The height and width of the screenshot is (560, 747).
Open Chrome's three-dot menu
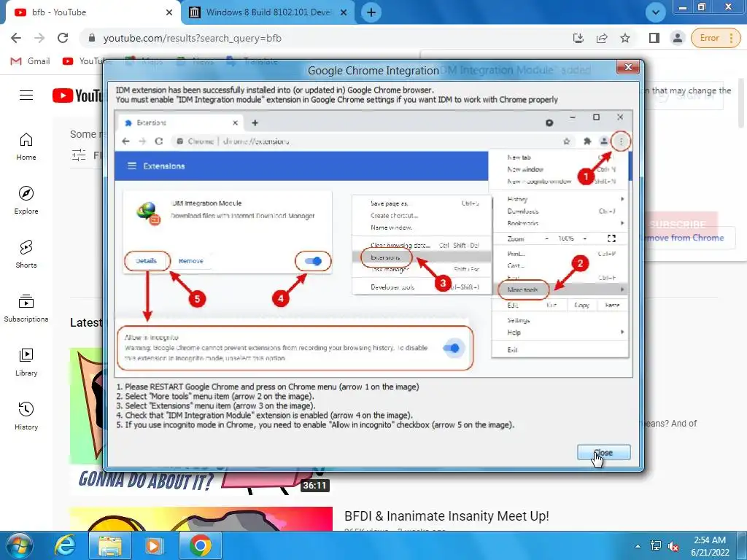point(731,38)
